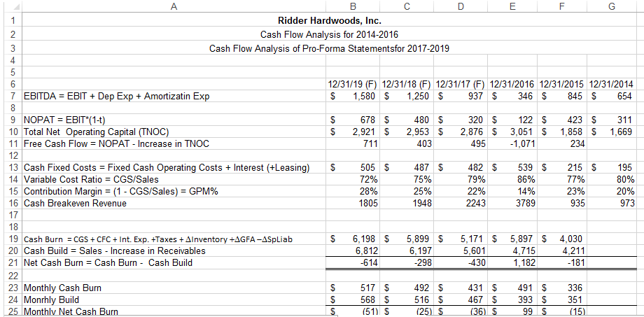Click the Cash Breakeven Revenue label
The image size is (644, 317).
tap(174, 203)
